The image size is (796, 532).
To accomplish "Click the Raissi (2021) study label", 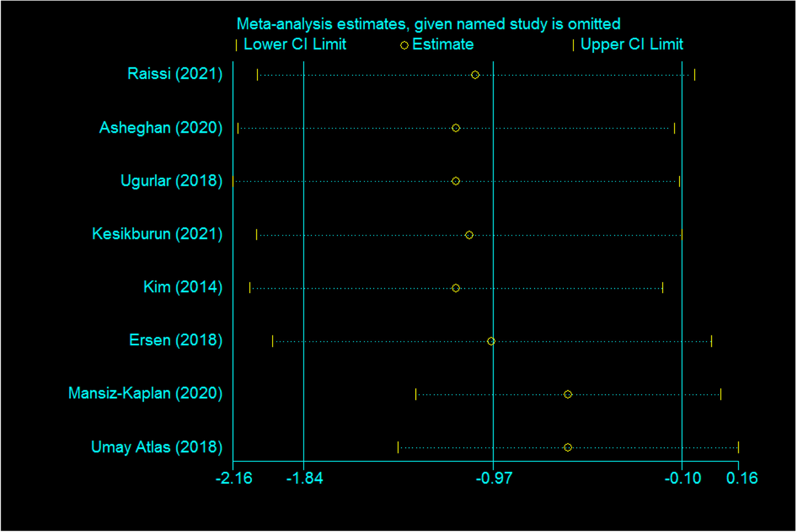I will (x=175, y=74).
